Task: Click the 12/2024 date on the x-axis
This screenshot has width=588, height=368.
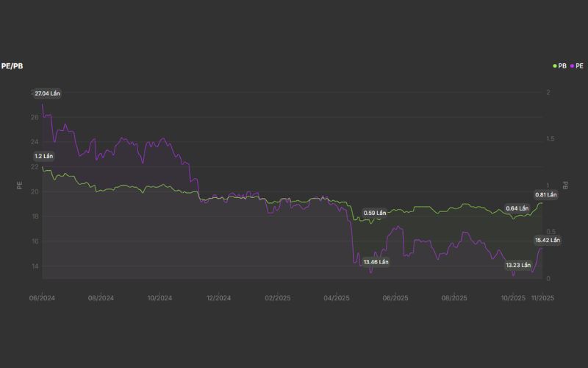Action: tap(218, 298)
